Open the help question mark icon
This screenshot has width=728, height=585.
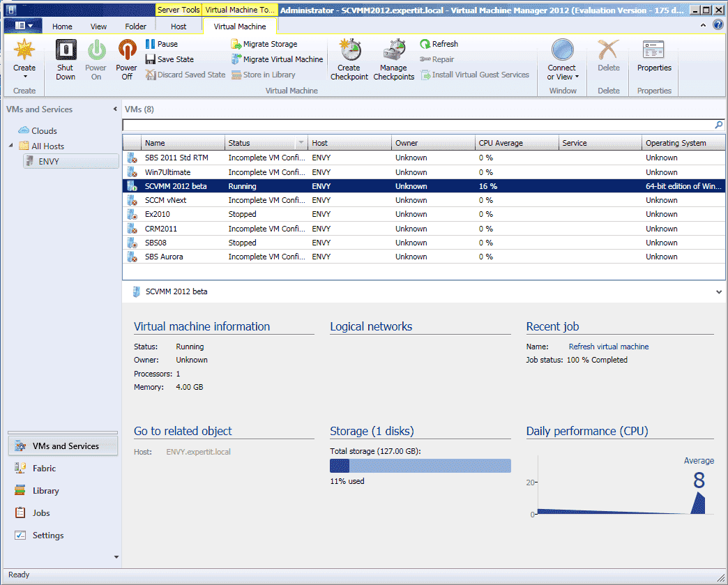tap(718, 25)
